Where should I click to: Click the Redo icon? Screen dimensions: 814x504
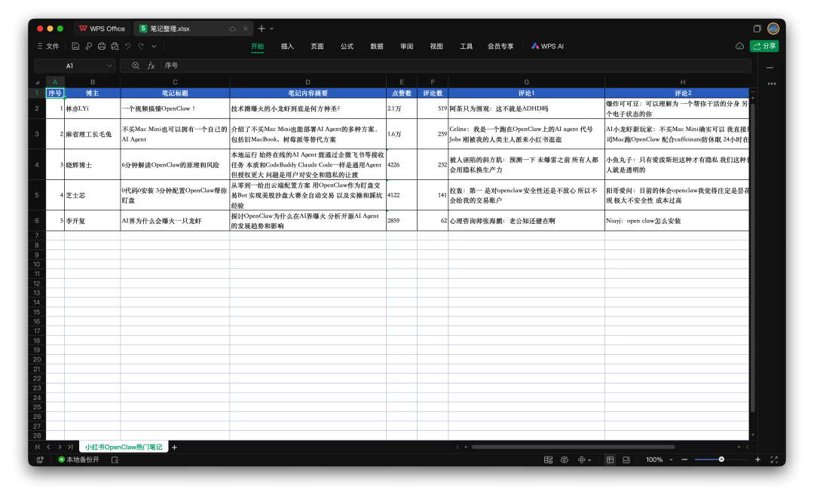click(x=141, y=46)
